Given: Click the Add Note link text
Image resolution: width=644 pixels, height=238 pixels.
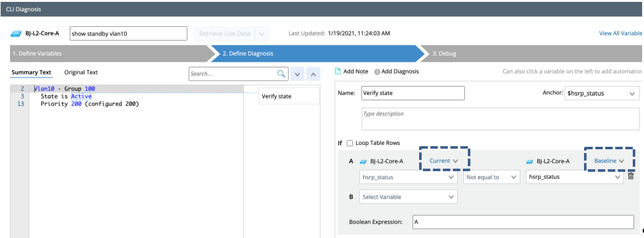Looking at the screenshot, I should (x=355, y=71).
